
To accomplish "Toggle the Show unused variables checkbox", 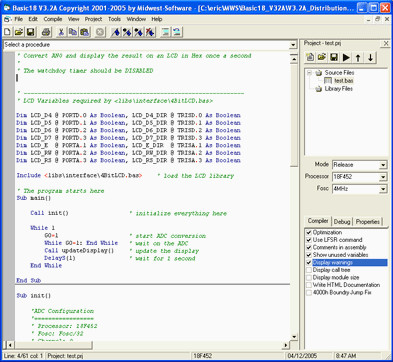I will pyautogui.click(x=309, y=255).
